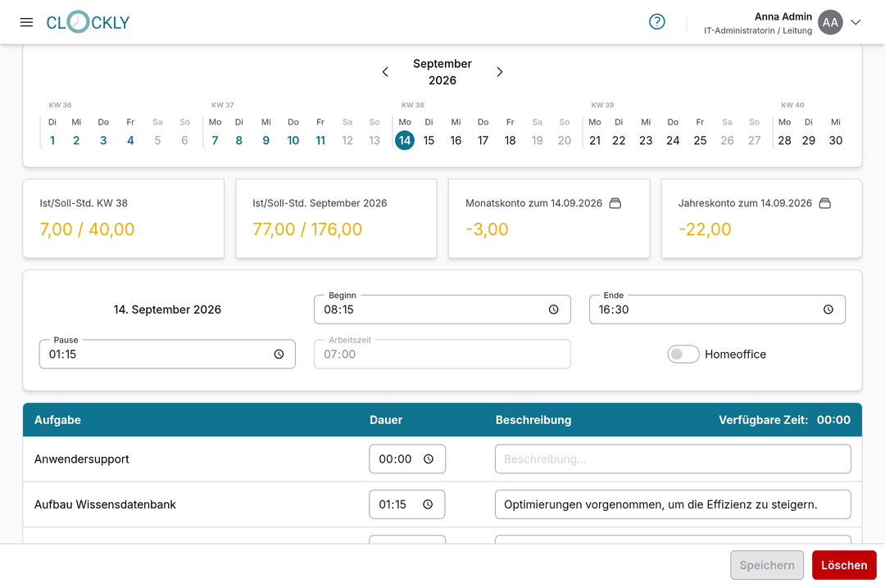The image size is (885, 588).
Task: Click the red Löschen button
Action: tap(844, 565)
